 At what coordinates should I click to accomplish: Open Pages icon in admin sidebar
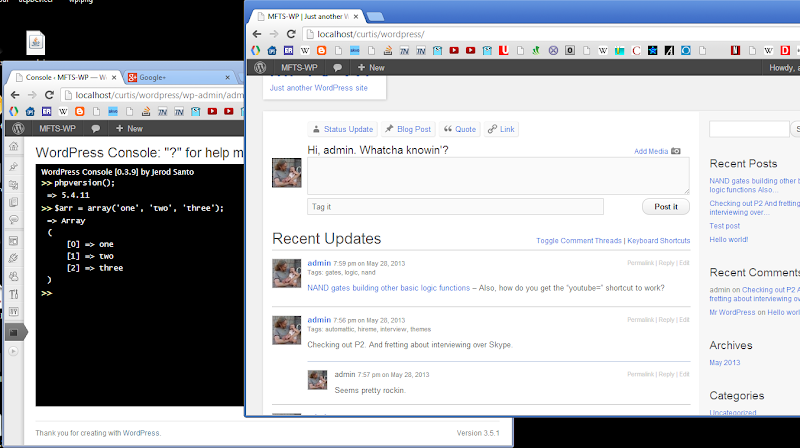click(x=13, y=202)
